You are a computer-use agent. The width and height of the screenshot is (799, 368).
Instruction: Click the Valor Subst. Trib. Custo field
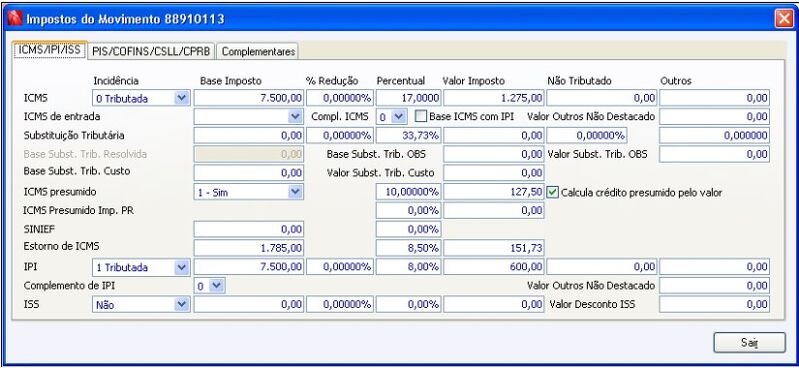(494, 173)
